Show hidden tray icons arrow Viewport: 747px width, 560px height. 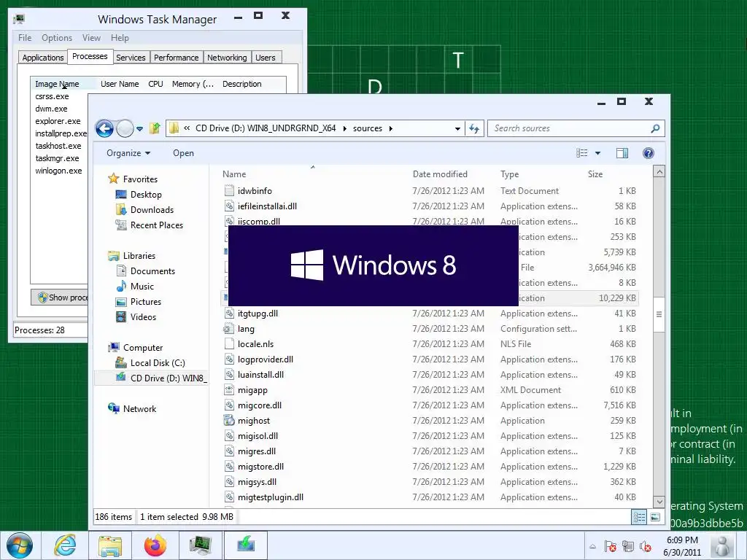(x=592, y=546)
